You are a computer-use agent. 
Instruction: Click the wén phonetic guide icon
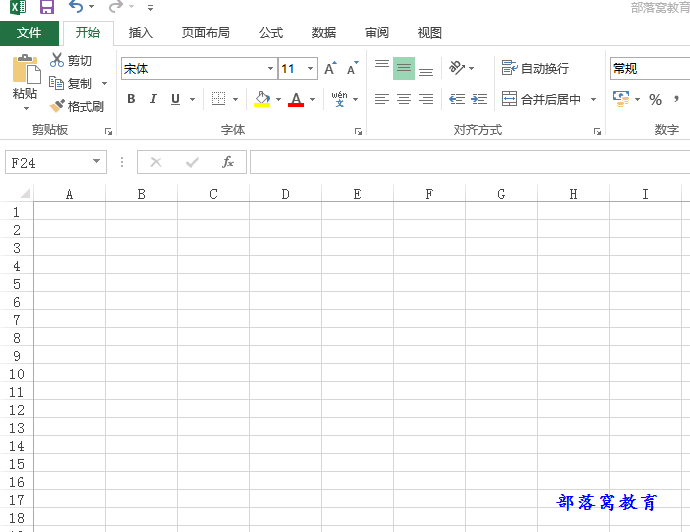pyautogui.click(x=339, y=99)
